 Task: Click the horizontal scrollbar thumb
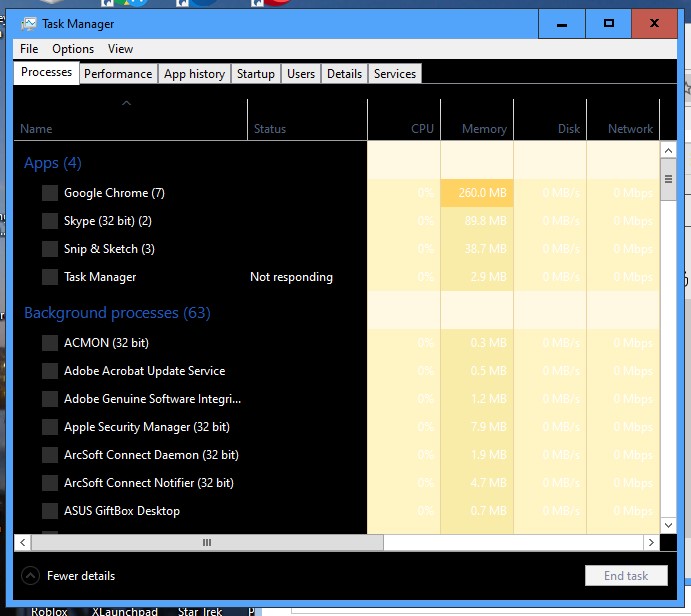click(207, 542)
